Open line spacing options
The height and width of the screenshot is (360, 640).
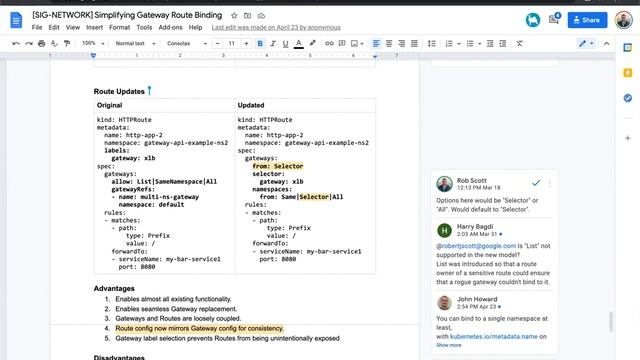[431, 43]
